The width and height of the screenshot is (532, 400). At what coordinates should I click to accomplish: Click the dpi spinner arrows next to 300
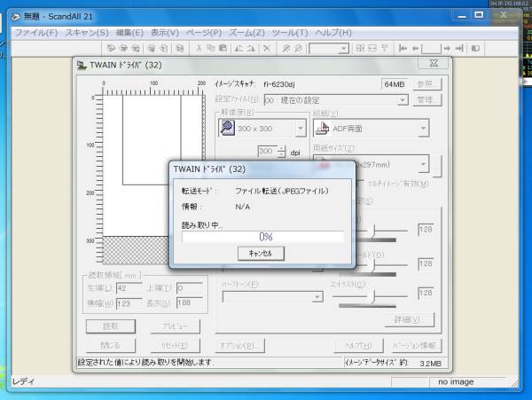281,152
